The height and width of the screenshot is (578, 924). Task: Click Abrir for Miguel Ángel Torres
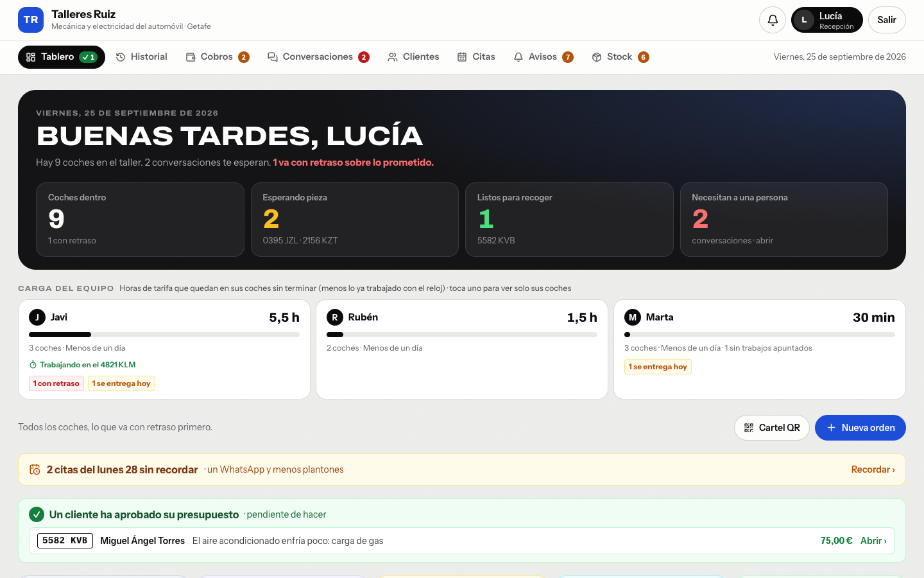[873, 541]
